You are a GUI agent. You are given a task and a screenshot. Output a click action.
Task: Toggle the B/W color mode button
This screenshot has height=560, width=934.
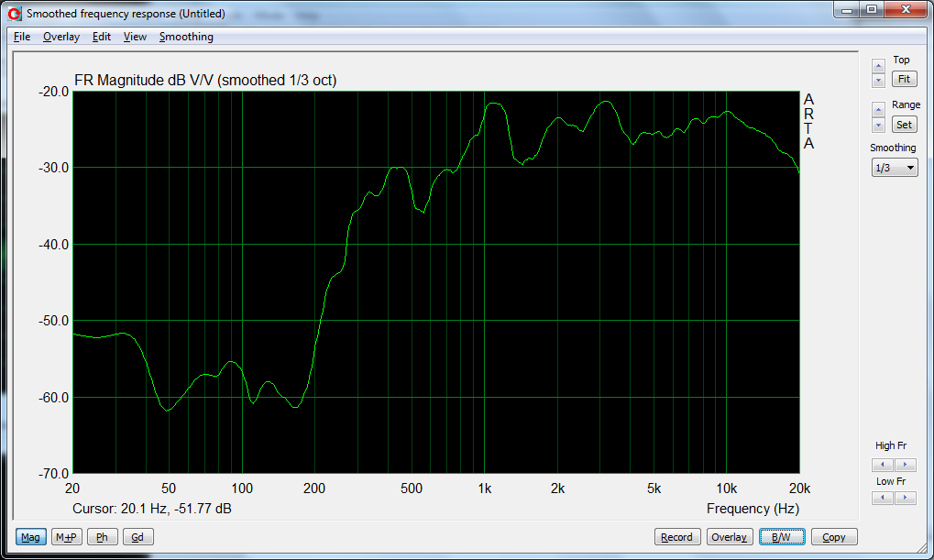point(782,537)
